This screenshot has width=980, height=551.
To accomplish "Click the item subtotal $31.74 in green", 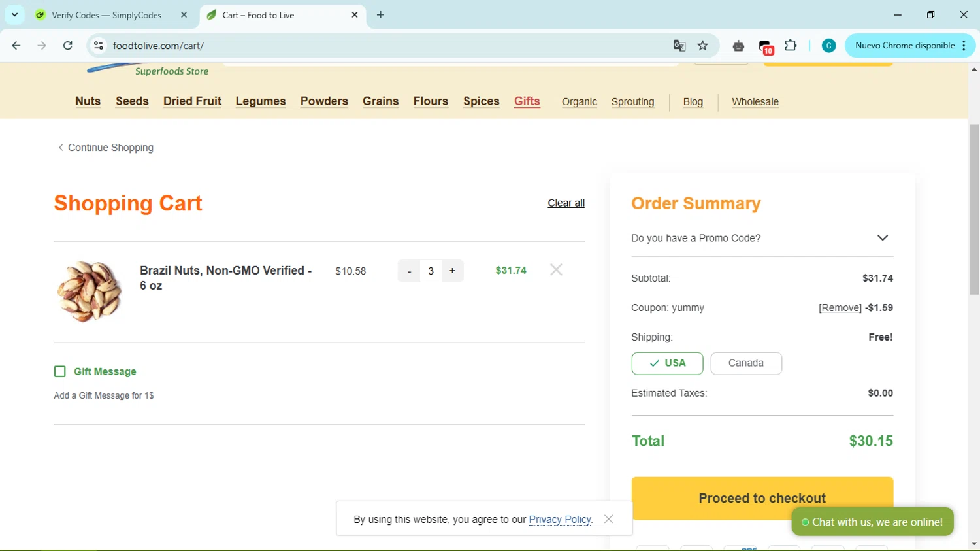I will 511,271.
